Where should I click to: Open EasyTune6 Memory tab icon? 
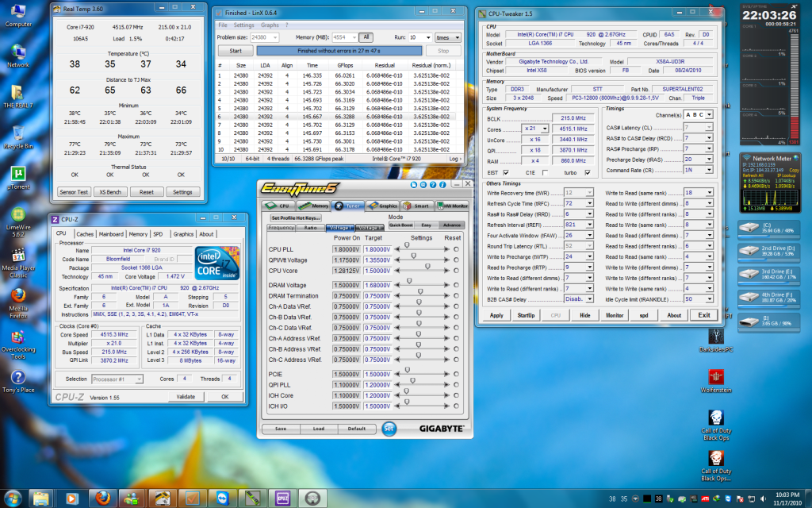click(x=312, y=206)
